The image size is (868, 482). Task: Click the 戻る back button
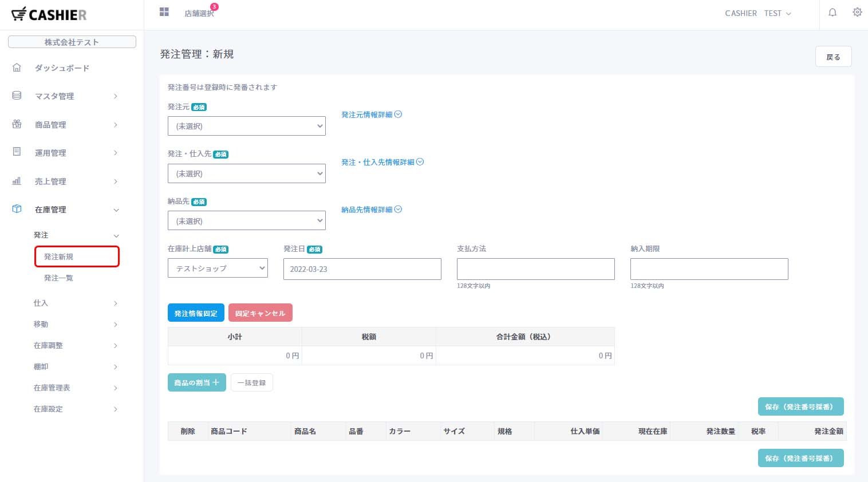pyautogui.click(x=833, y=57)
